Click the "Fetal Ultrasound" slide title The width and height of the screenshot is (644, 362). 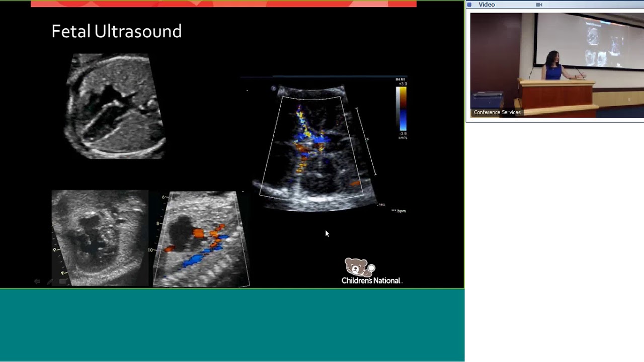pyautogui.click(x=116, y=32)
